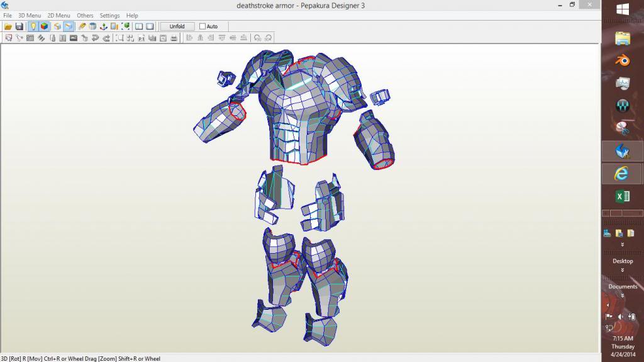The height and width of the screenshot is (362, 644).
Task: Click the dashed grid arrange icon
Action: 131,38
